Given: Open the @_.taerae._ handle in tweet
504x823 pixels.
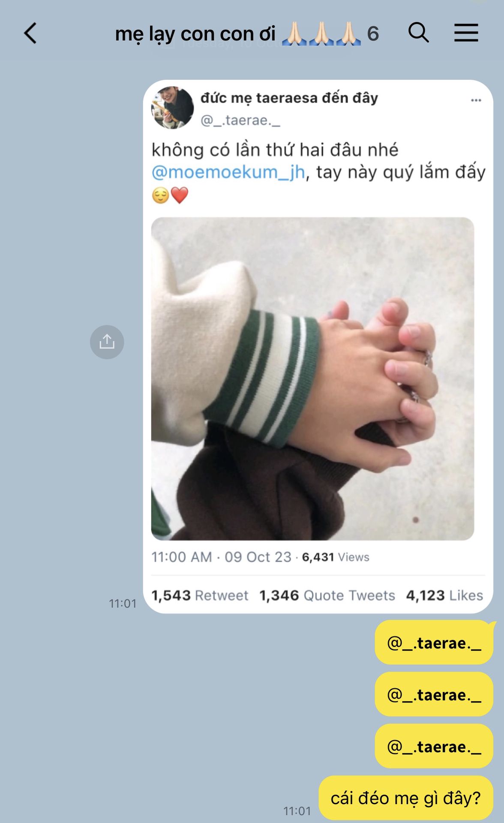Looking at the screenshot, I should pos(240,120).
